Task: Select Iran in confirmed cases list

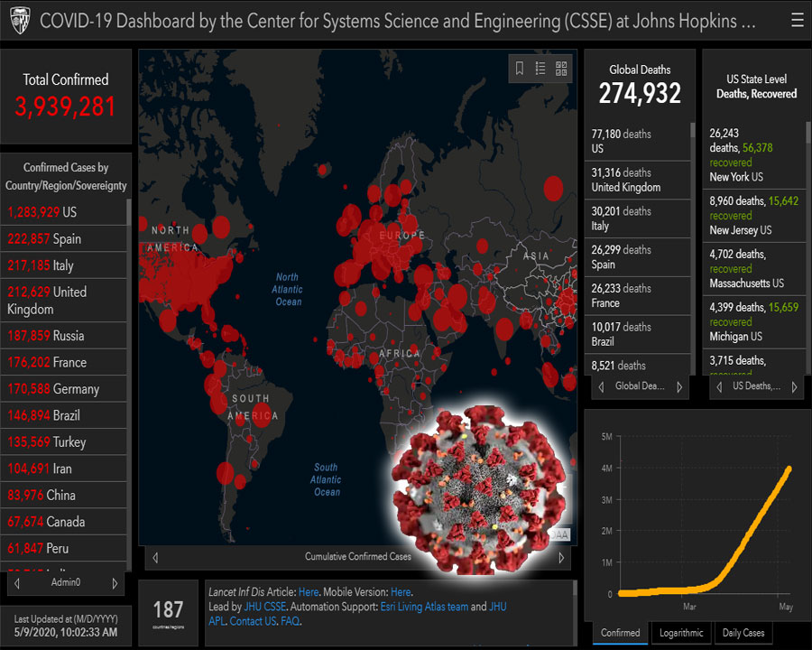Action: click(64, 469)
